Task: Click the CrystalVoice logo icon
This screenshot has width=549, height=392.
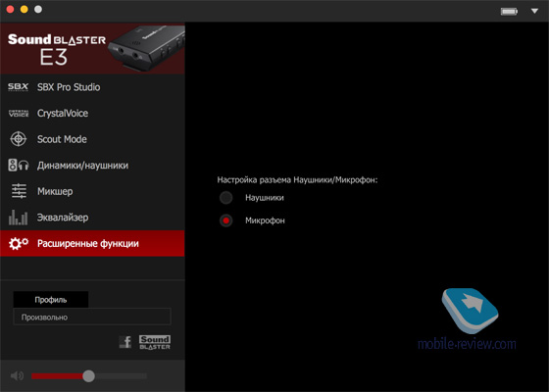Action: pos(19,113)
